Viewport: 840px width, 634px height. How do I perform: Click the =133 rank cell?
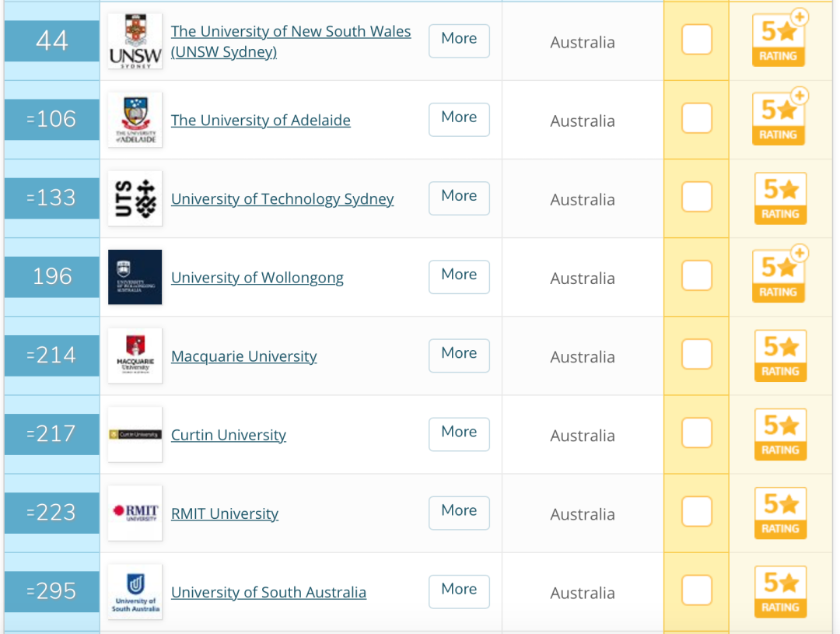(52, 198)
